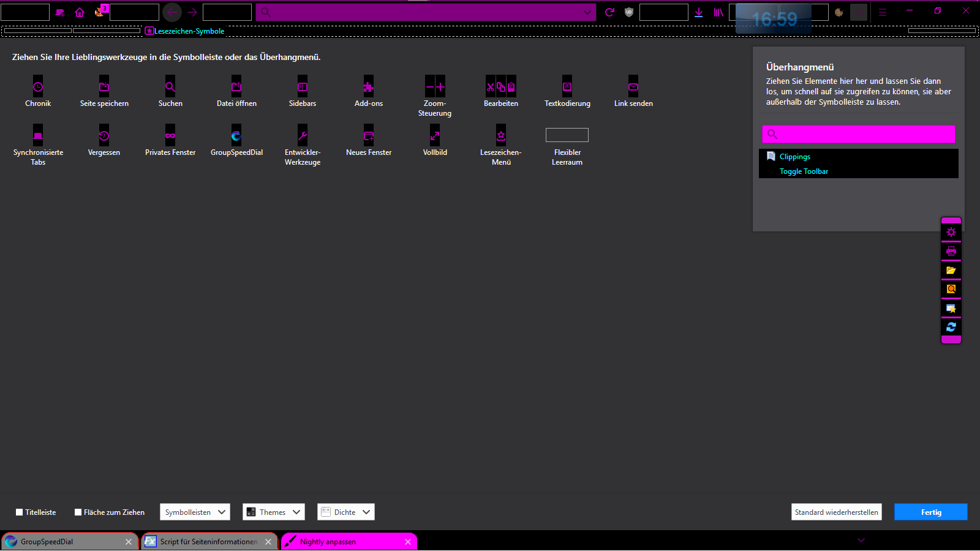Select the Add-ons puzzle icon
The image size is (980, 551).
[x=369, y=87]
